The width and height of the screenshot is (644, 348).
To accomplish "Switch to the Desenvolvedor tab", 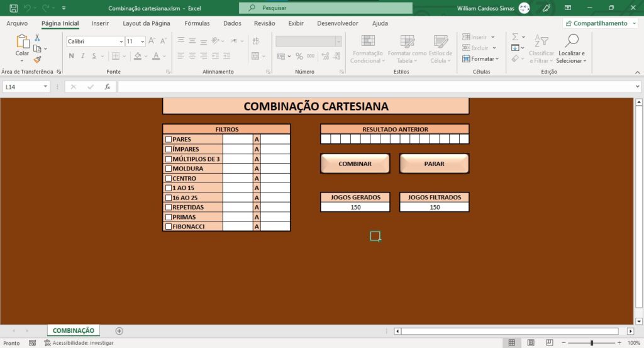I will [x=338, y=23].
